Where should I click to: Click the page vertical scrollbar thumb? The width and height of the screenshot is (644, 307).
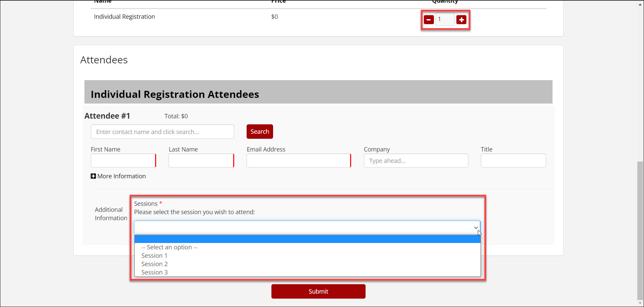click(640, 231)
